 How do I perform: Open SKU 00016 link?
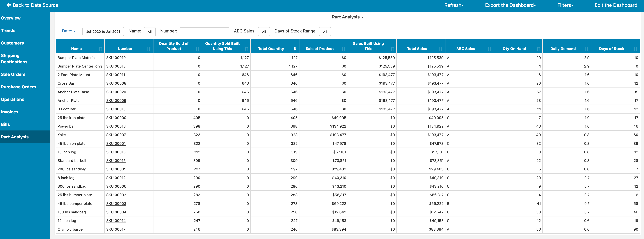(x=116, y=126)
